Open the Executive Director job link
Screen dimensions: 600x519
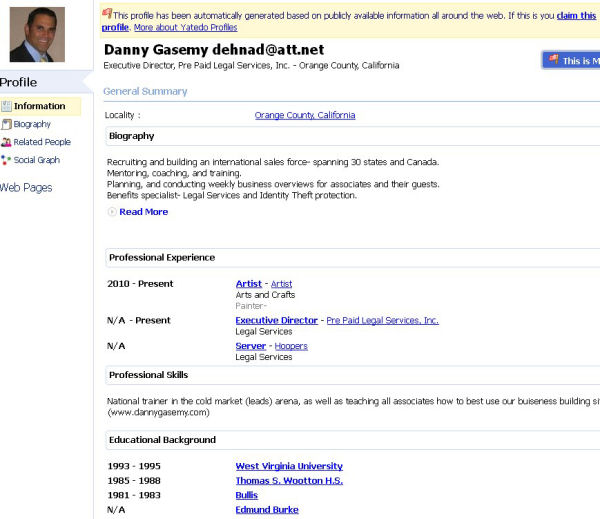coord(277,320)
